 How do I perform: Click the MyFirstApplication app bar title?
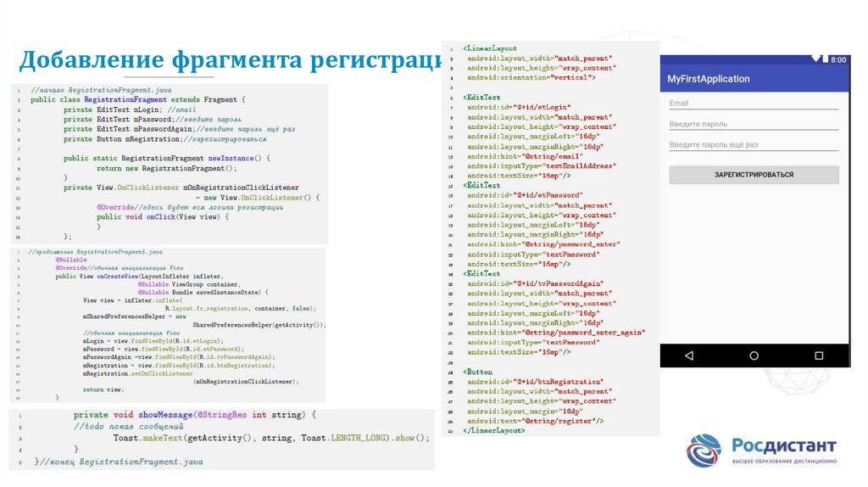pyautogui.click(x=708, y=79)
